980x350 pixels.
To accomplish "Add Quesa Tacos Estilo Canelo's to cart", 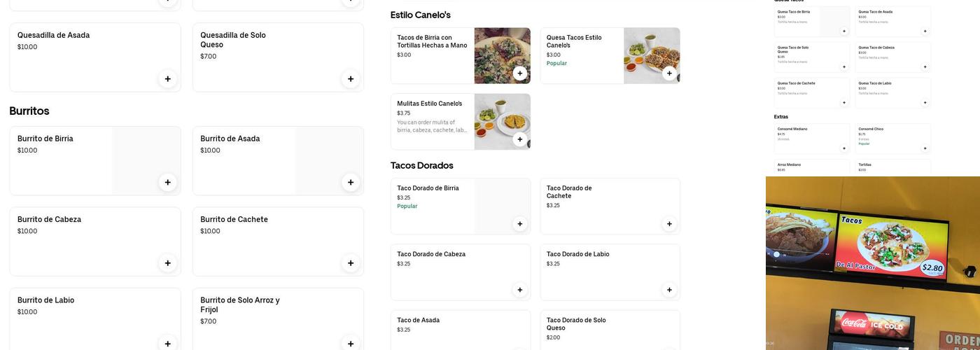I will (x=669, y=73).
